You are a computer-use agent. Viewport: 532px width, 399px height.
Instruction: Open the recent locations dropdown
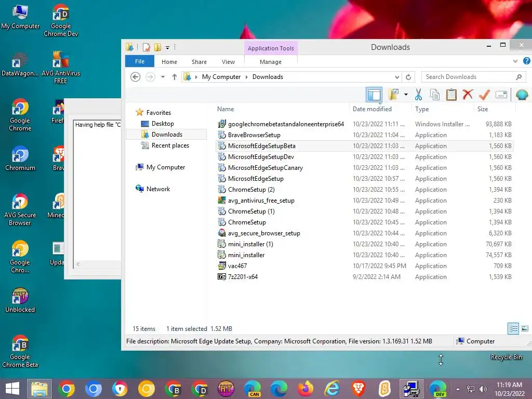pos(163,77)
